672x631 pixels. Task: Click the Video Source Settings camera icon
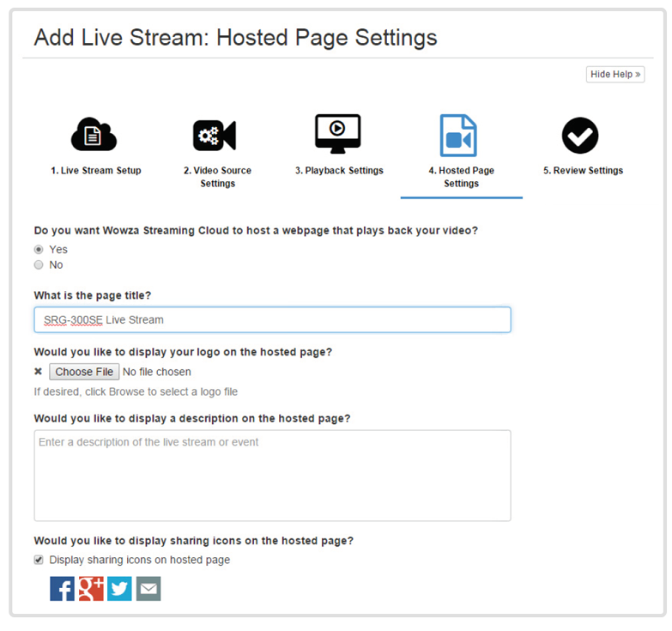pos(215,136)
